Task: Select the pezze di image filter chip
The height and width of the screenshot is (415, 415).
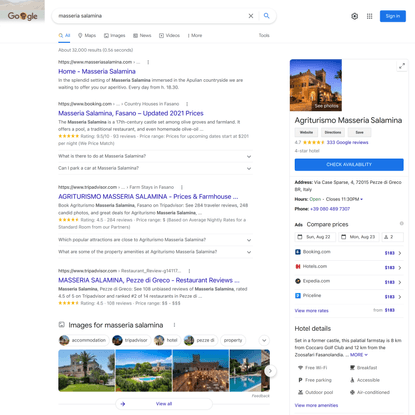Action: (x=201, y=340)
